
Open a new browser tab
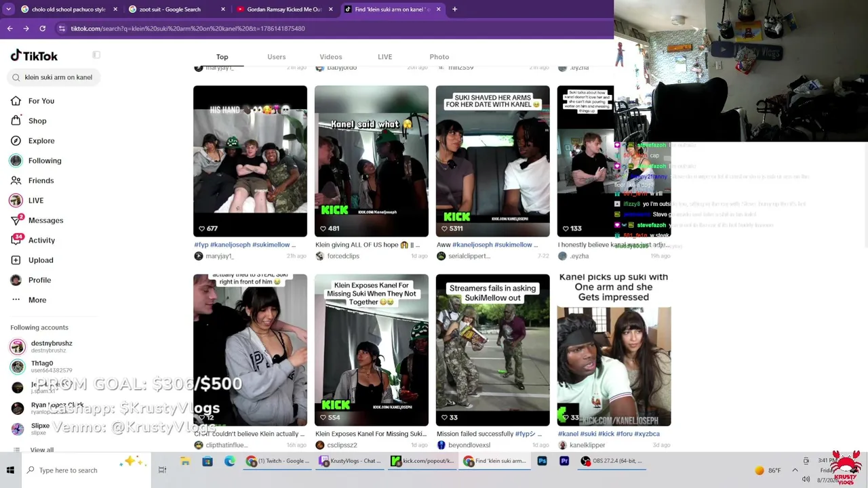click(454, 9)
